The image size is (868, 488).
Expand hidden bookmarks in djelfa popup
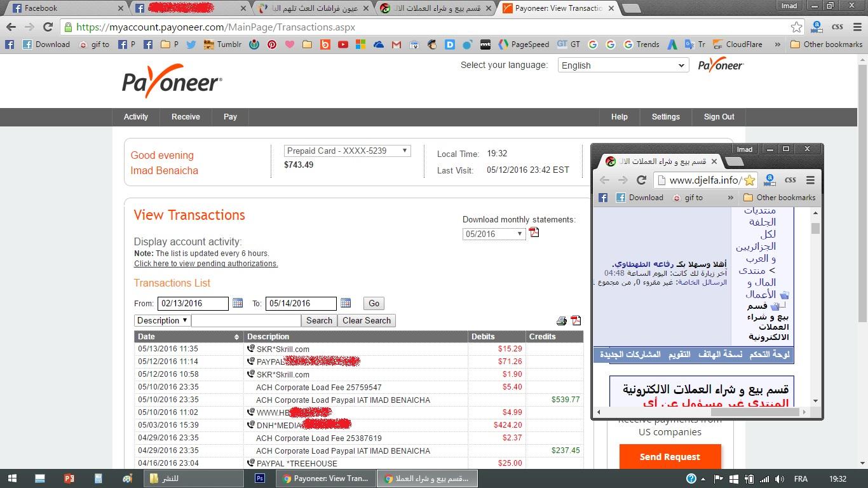[x=730, y=198]
